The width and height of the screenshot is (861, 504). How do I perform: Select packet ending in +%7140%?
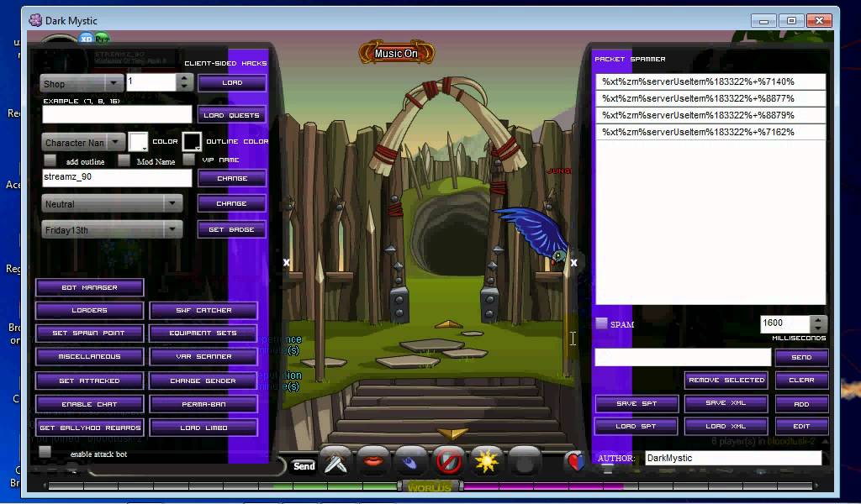[710, 81]
